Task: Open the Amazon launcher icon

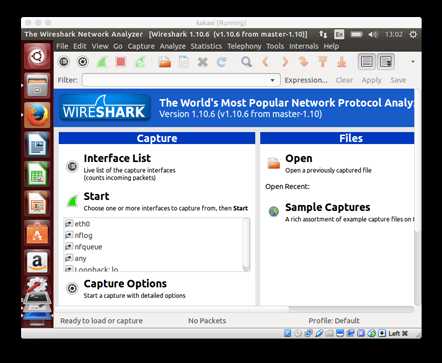Action: pyautogui.click(x=37, y=262)
